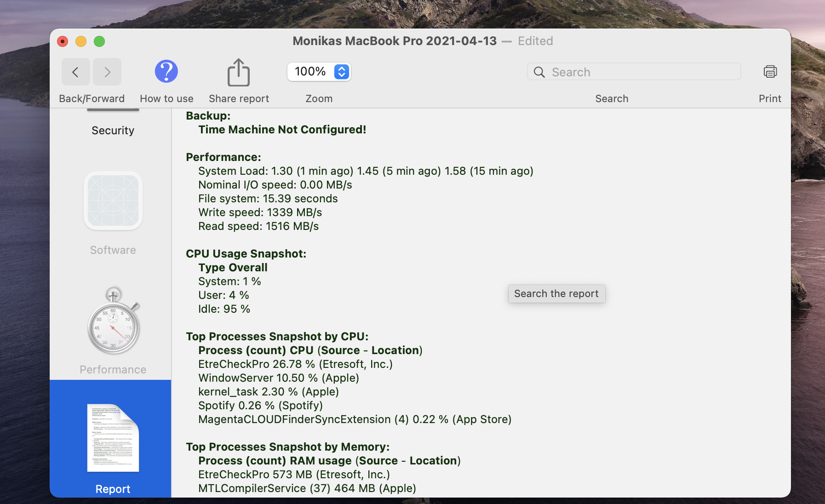Select the Report document icon in sidebar
825x504 pixels.
[113, 438]
